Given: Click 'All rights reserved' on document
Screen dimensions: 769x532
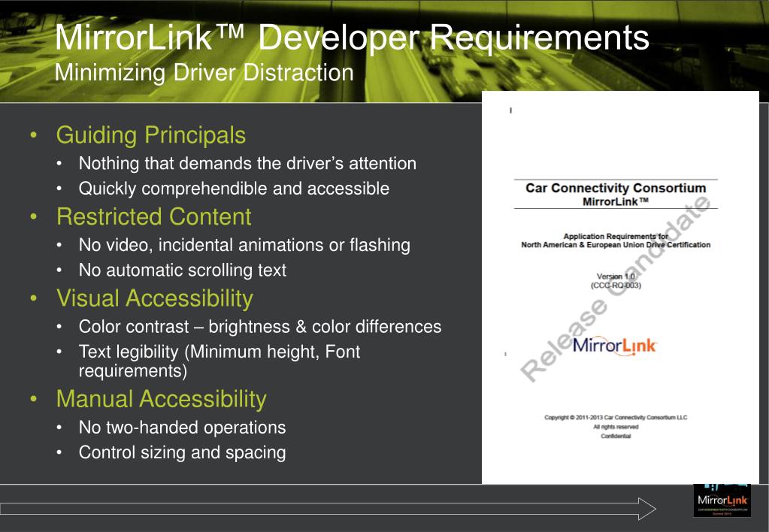Looking at the screenshot, I should pos(616,427).
